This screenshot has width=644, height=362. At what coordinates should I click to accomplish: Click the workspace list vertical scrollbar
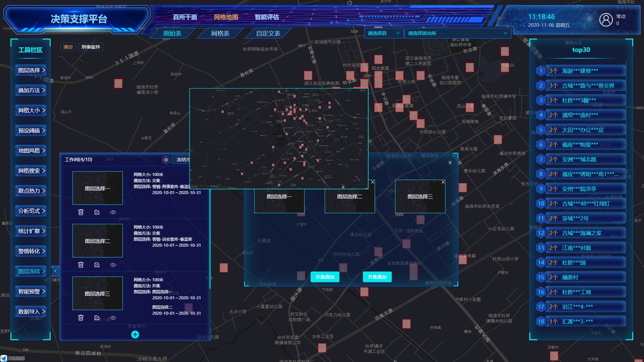pyautogui.click(x=209, y=243)
